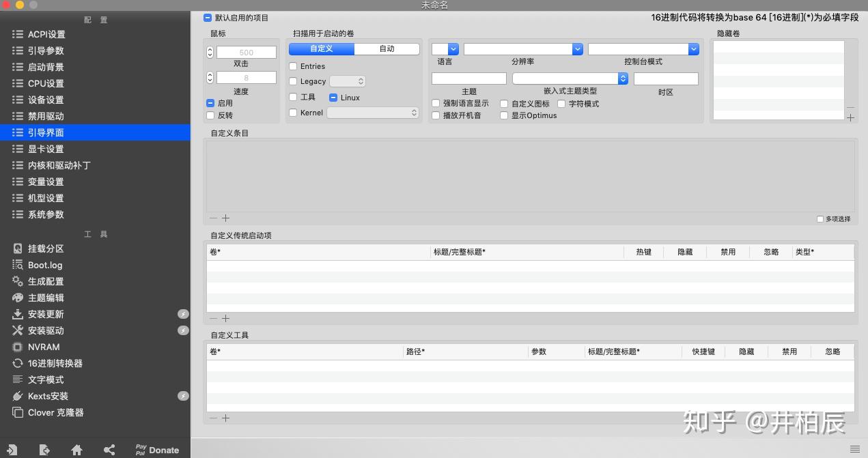The height and width of the screenshot is (458, 868).
Task: Click the share icon in the bottom toolbar
Action: [x=109, y=450]
